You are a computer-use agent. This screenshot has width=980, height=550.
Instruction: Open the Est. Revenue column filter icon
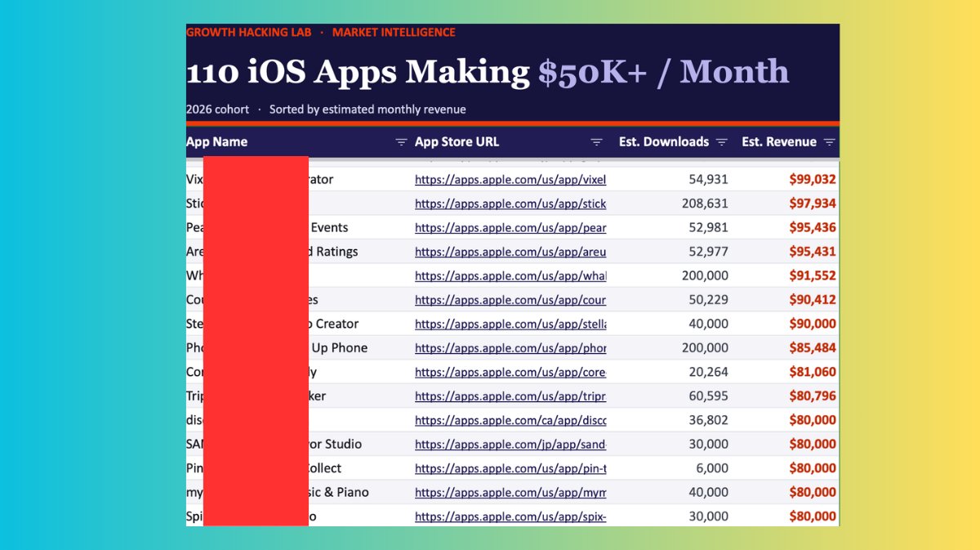point(829,142)
